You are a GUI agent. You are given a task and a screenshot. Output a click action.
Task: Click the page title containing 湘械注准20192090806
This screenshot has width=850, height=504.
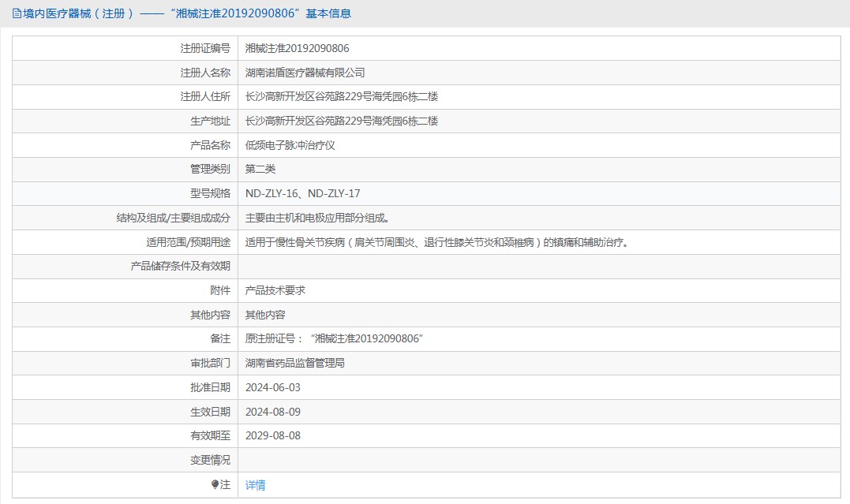pos(187,13)
